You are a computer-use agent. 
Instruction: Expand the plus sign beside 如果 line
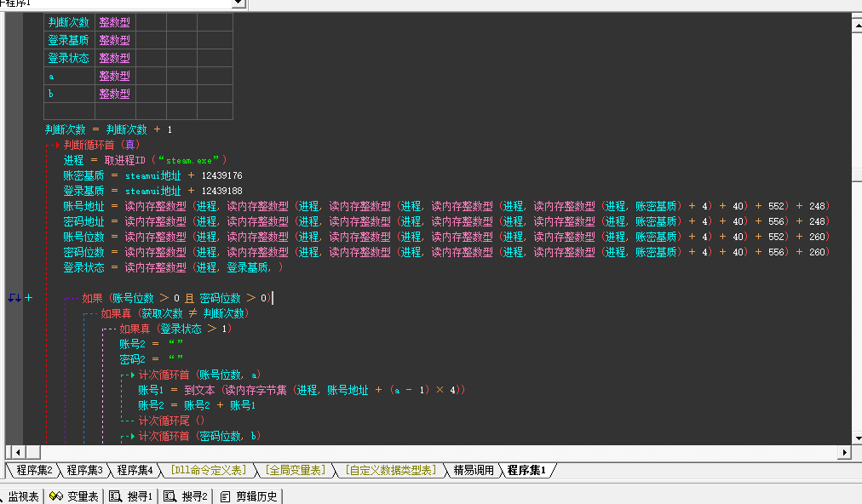29,298
